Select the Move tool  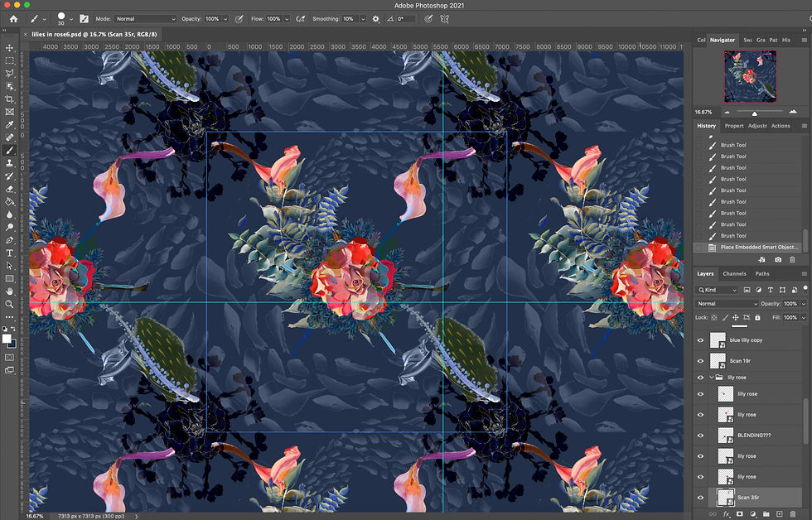9,47
